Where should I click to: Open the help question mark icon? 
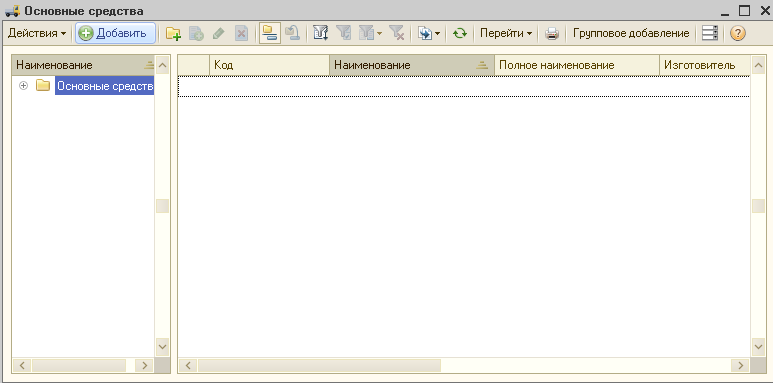pyautogui.click(x=738, y=34)
